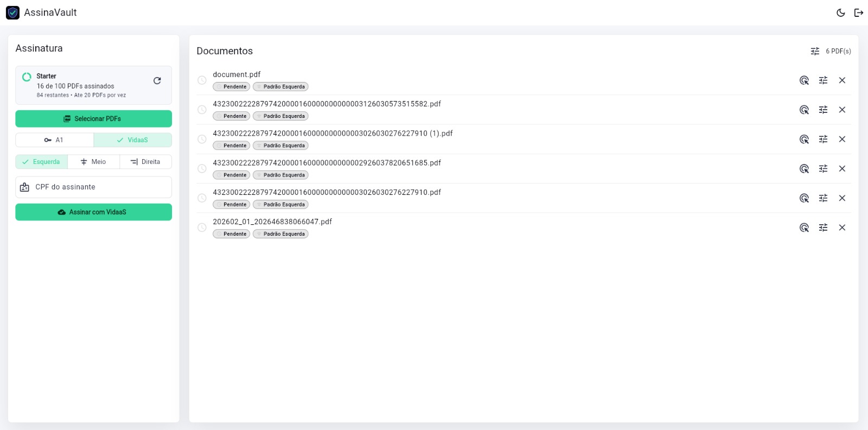868x430 pixels.
Task: Click Pendente badge on document.pdf
Action: tap(232, 87)
